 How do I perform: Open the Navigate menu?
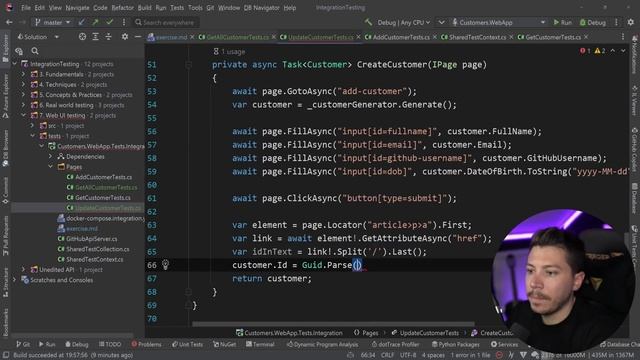point(77,8)
